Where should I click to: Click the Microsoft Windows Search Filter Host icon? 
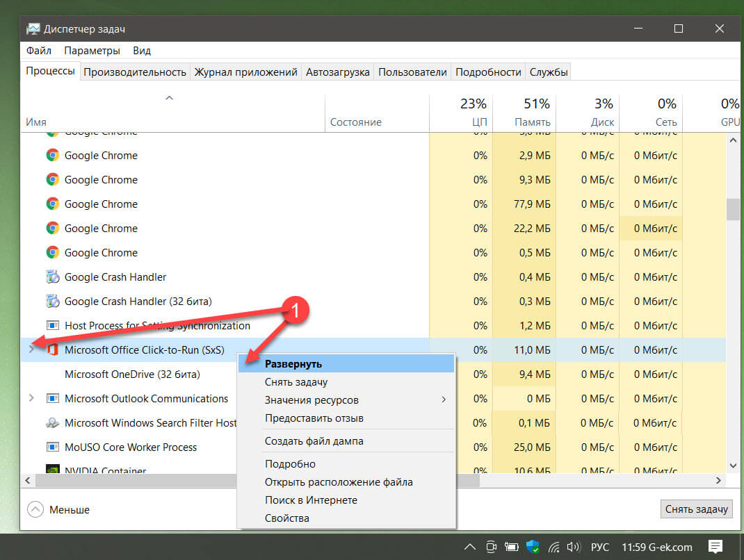52,422
